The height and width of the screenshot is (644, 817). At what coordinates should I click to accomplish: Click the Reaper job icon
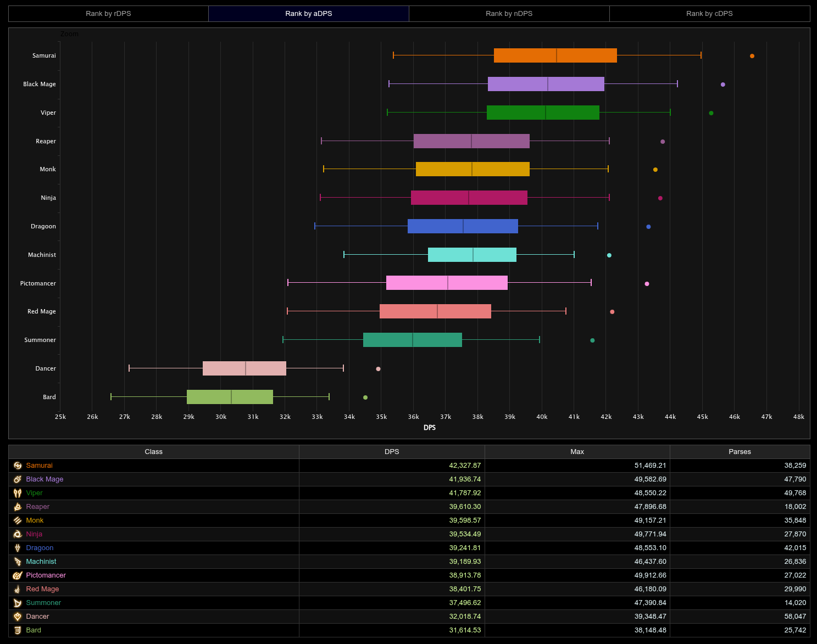pos(18,507)
